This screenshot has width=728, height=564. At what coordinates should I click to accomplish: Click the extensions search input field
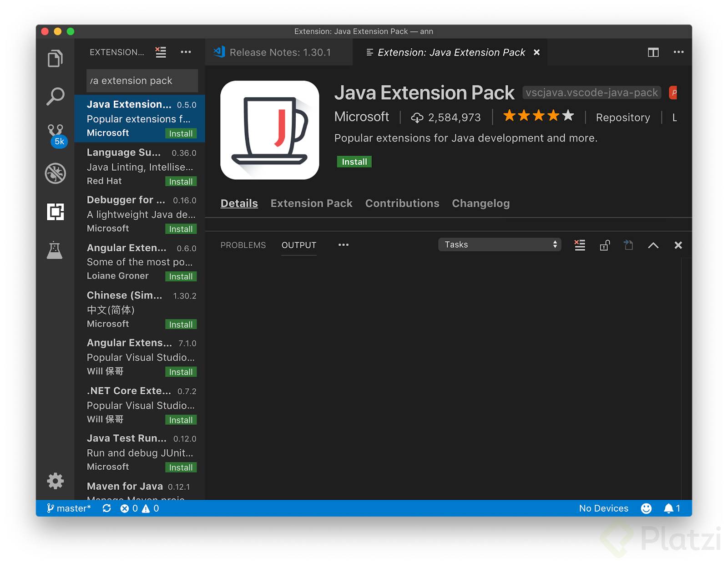(141, 81)
